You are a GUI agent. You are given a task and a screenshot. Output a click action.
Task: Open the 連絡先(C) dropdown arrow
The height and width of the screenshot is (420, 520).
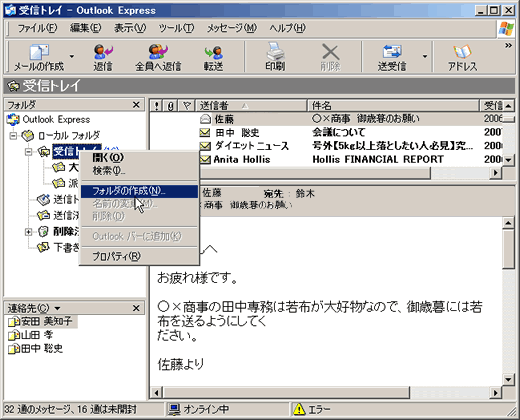[57, 308]
